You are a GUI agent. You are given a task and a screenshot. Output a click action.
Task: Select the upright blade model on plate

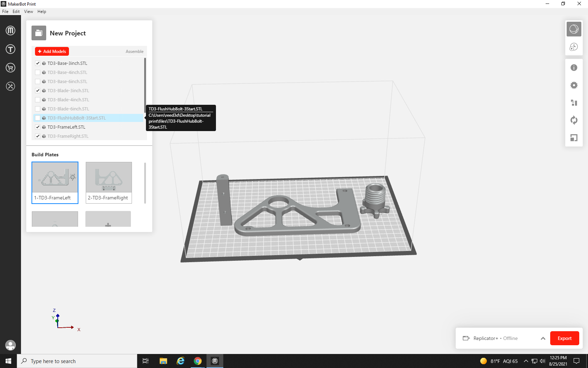[x=224, y=200]
